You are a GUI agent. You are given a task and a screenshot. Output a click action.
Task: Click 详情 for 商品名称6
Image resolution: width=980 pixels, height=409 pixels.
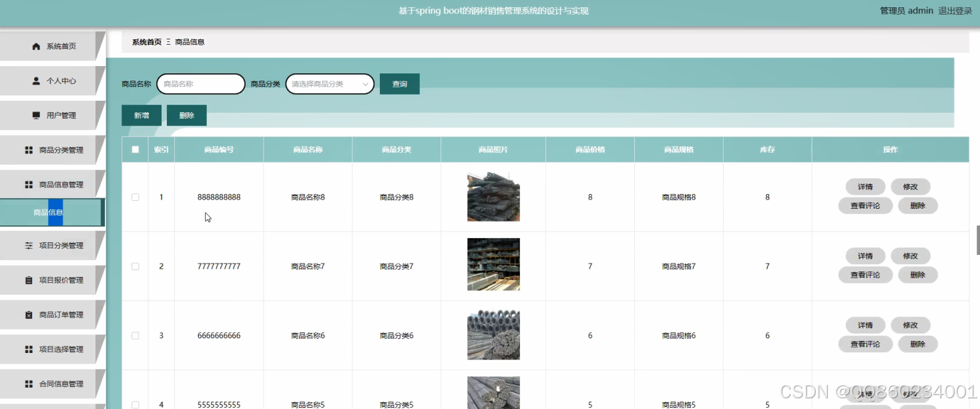(x=865, y=326)
